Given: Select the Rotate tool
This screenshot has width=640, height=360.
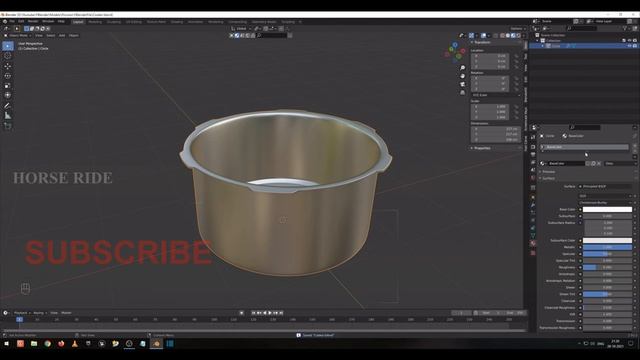Looking at the screenshot, I should [8, 76].
